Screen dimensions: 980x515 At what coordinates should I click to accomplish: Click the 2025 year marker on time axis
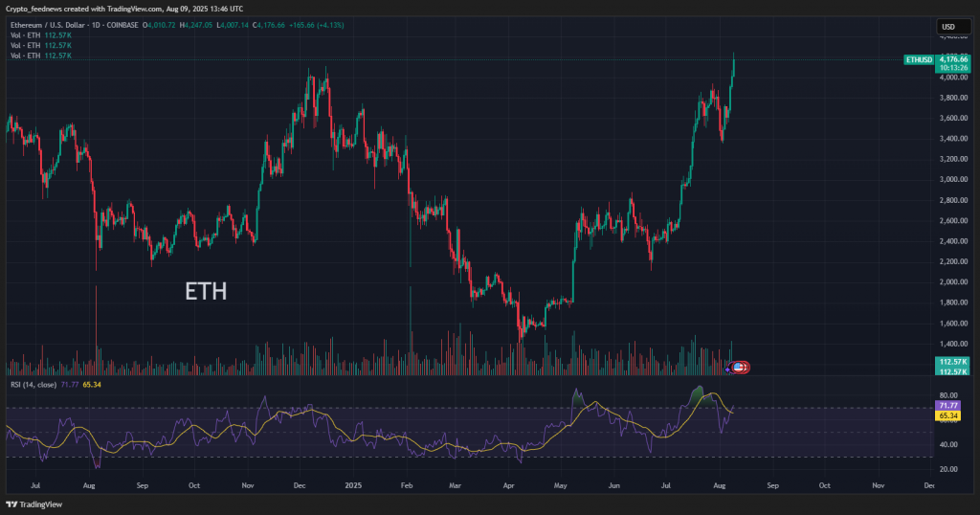354,486
